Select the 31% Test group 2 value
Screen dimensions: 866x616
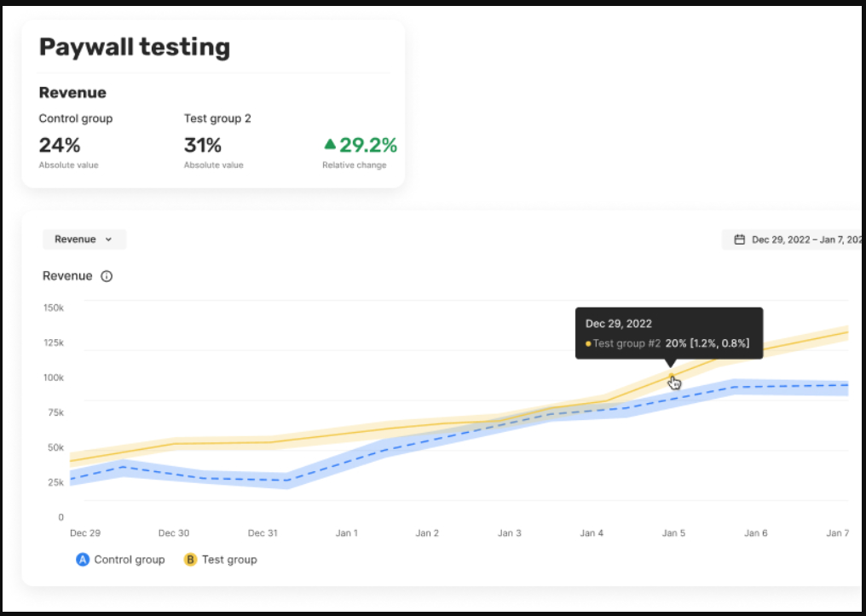click(x=203, y=145)
